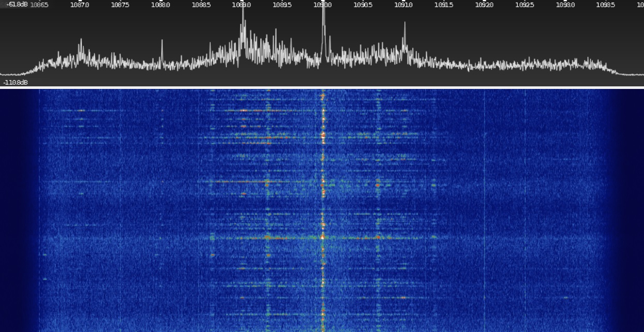Viewport: 644px width, 332px height.
Task: Click the 10890 frequency scale label
Action: [242, 5]
